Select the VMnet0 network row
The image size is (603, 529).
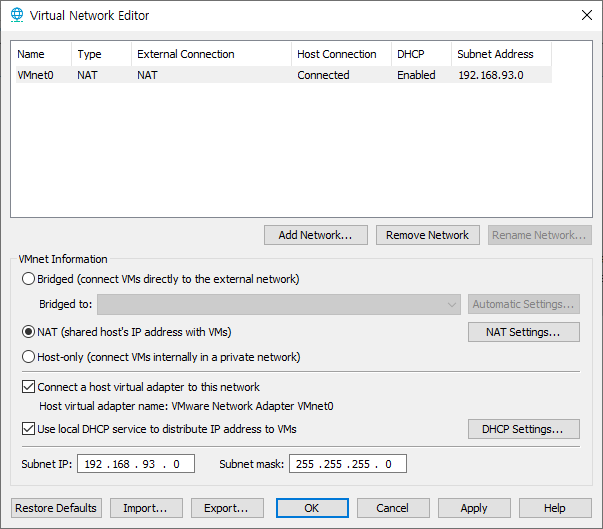284,75
